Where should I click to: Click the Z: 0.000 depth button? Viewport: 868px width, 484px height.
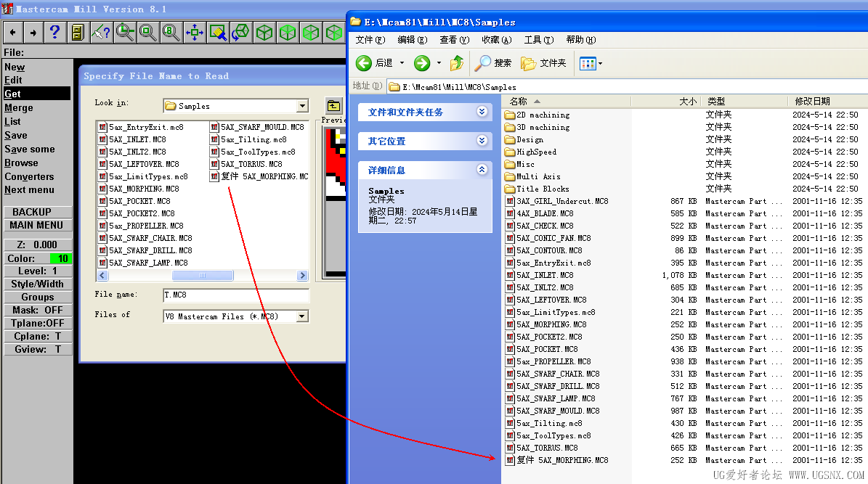(x=38, y=245)
